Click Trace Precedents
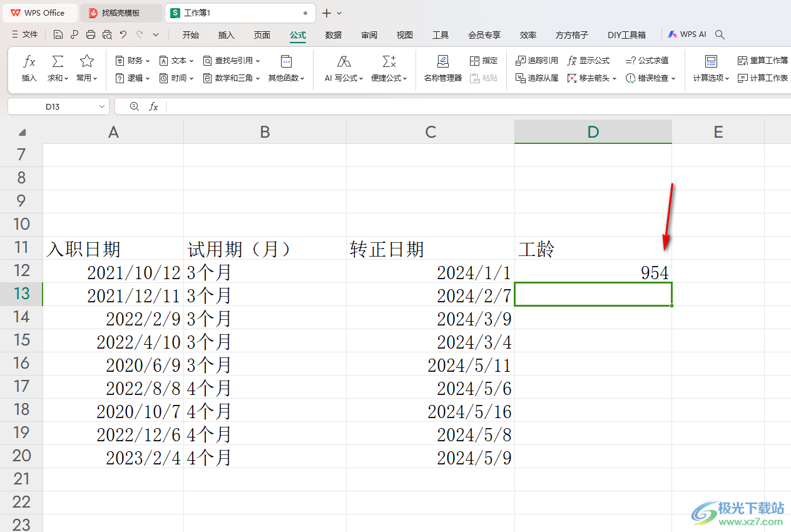 (537, 61)
